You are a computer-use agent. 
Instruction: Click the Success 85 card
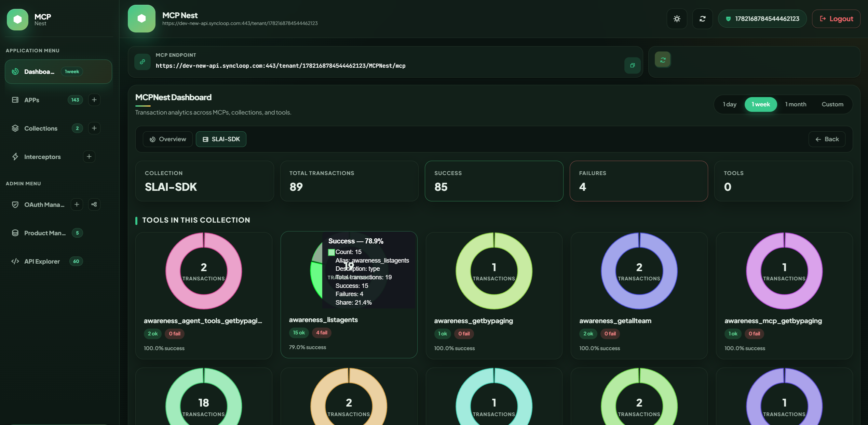[x=494, y=181]
